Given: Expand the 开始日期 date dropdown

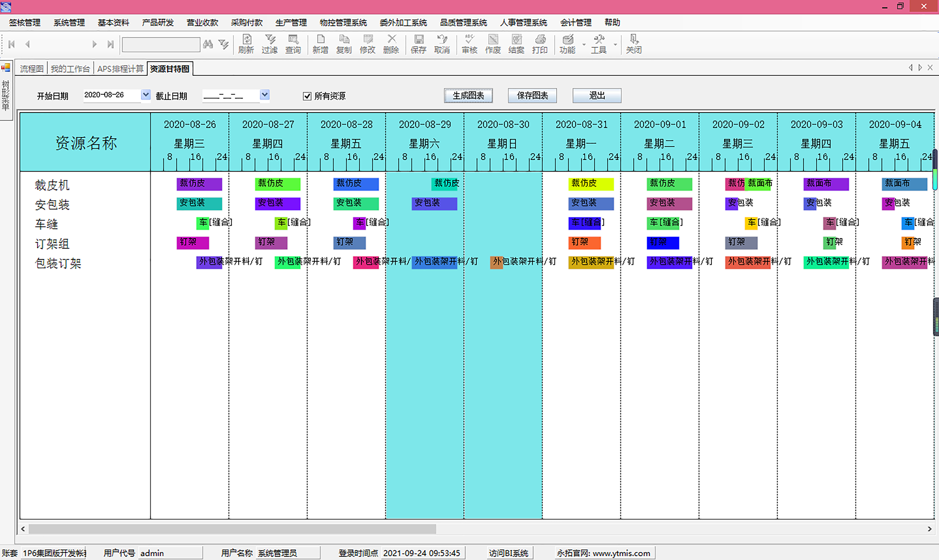Looking at the screenshot, I should (x=145, y=95).
